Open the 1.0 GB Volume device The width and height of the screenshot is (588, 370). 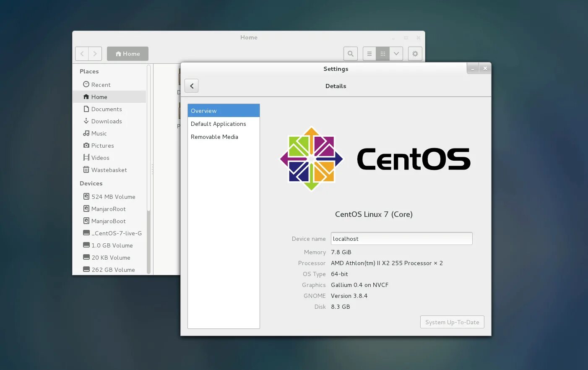[x=109, y=245]
